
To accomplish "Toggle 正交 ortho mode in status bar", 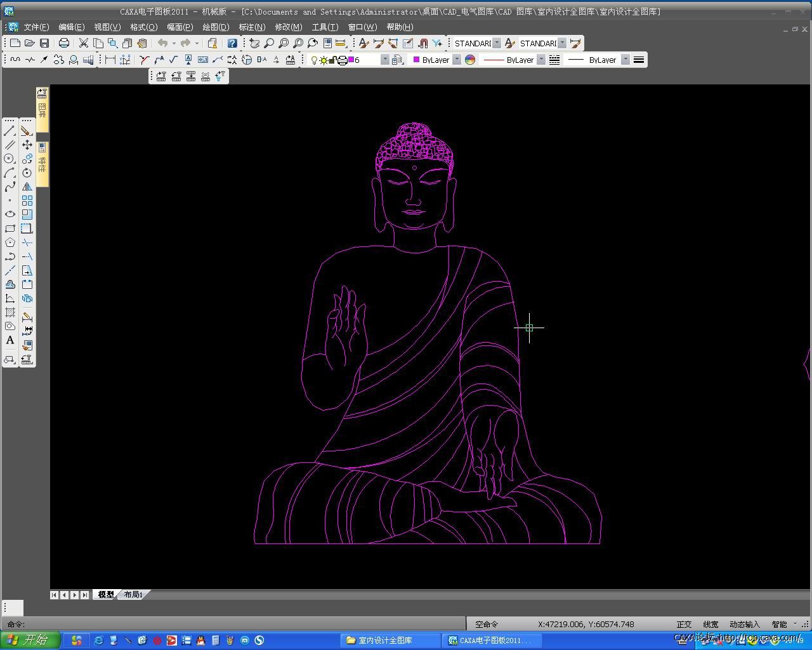I will [684, 625].
